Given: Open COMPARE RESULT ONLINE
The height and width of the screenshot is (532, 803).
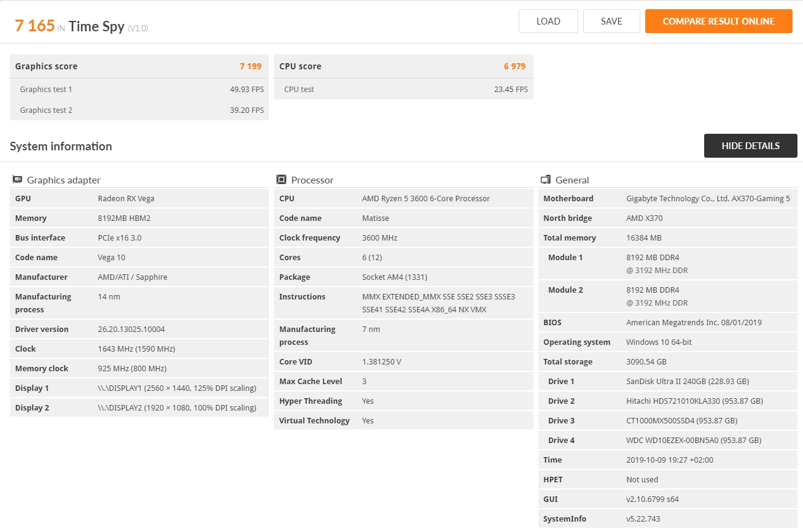Looking at the screenshot, I should pos(719,21).
